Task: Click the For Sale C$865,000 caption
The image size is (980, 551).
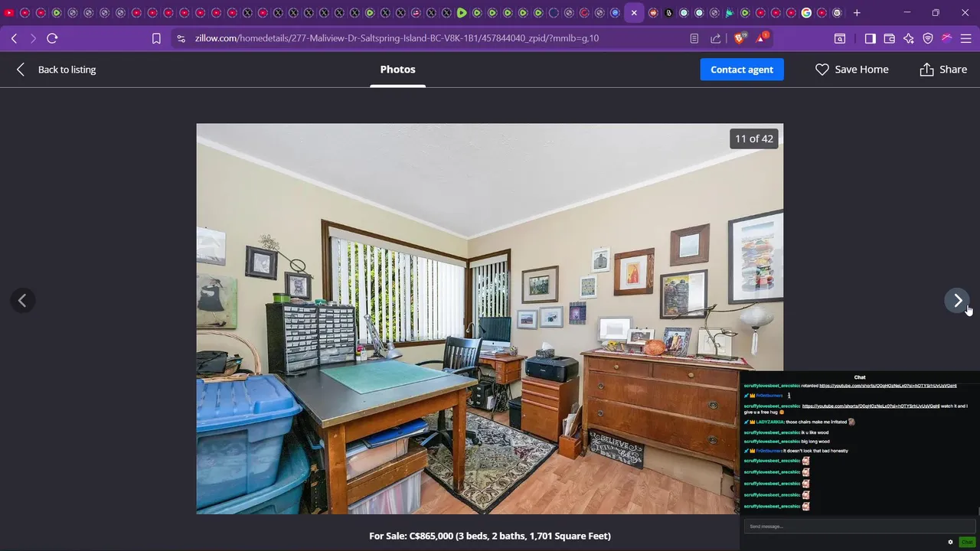Action: coord(490,536)
